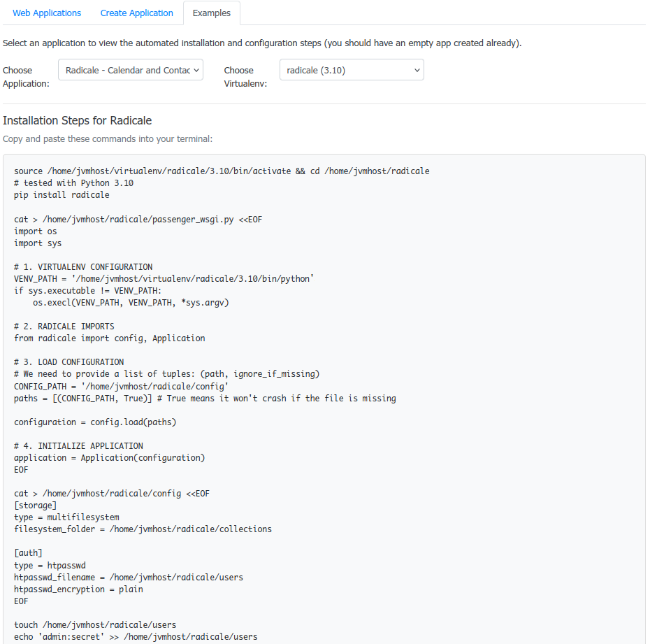Switch to the Web Applications tab
This screenshot has width=650, height=644.
pyautogui.click(x=47, y=13)
